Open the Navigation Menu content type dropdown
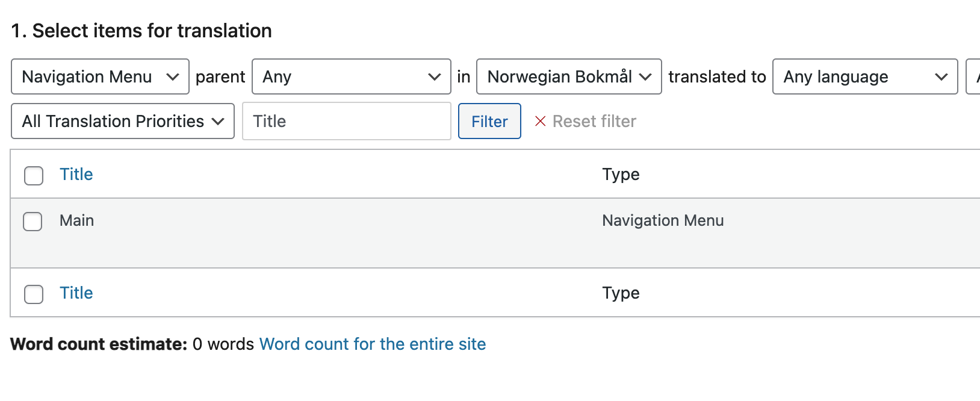 (x=100, y=76)
